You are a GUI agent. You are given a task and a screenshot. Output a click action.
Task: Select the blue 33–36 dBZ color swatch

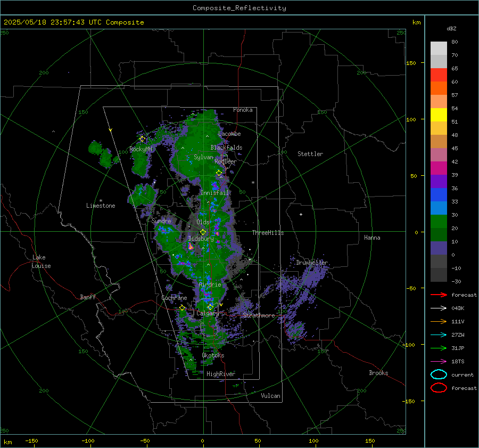pos(439,195)
